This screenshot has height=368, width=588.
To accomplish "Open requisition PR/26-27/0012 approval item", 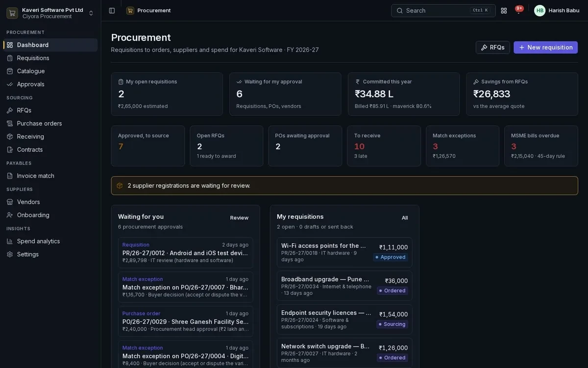I will 185,253.
